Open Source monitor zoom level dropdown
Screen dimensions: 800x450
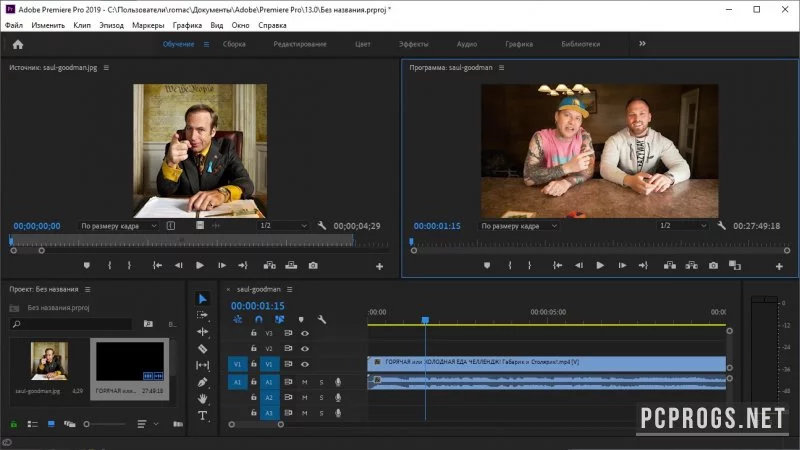[x=118, y=226]
